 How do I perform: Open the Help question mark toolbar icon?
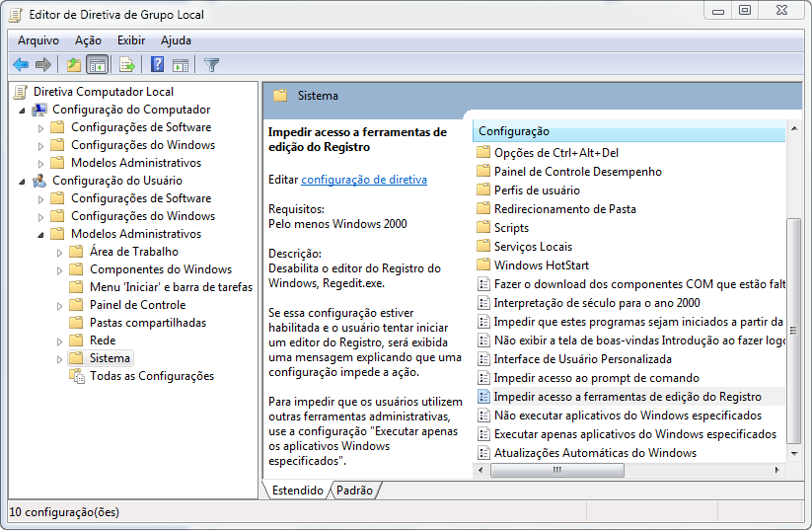click(x=158, y=65)
